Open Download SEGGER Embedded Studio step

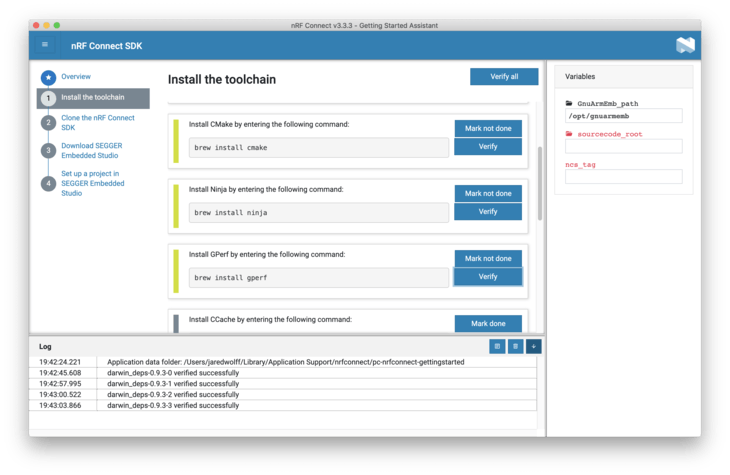click(x=92, y=150)
